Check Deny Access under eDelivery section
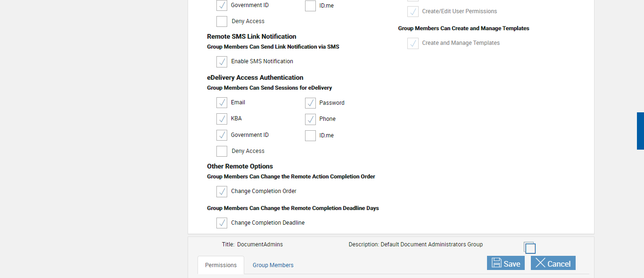Image resolution: width=644 pixels, height=278 pixels. pyautogui.click(x=222, y=152)
